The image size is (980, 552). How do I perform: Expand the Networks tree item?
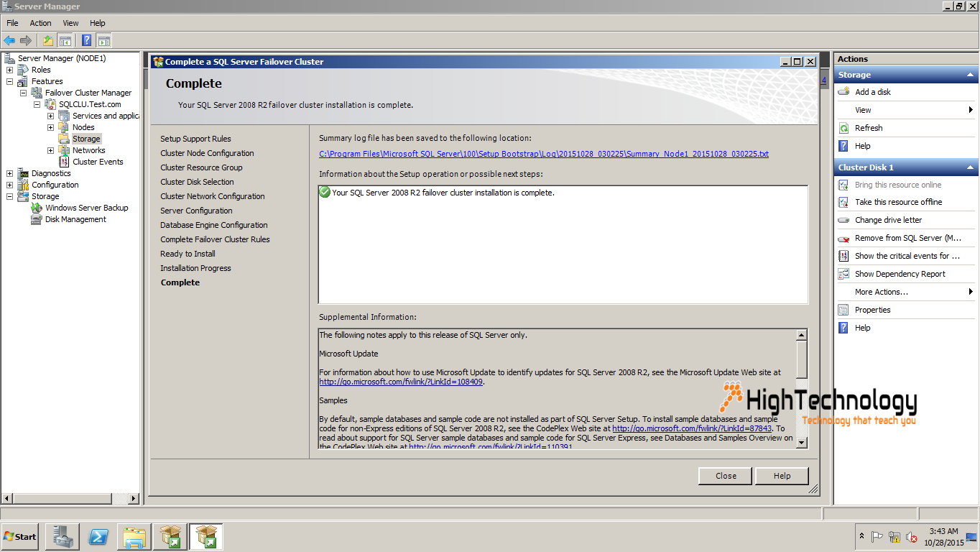[x=50, y=150]
